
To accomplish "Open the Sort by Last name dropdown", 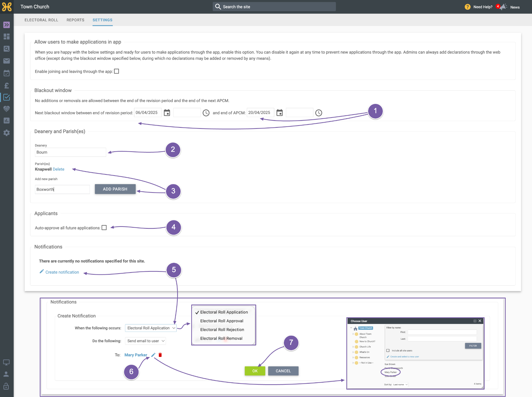I will [x=400, y=385].
